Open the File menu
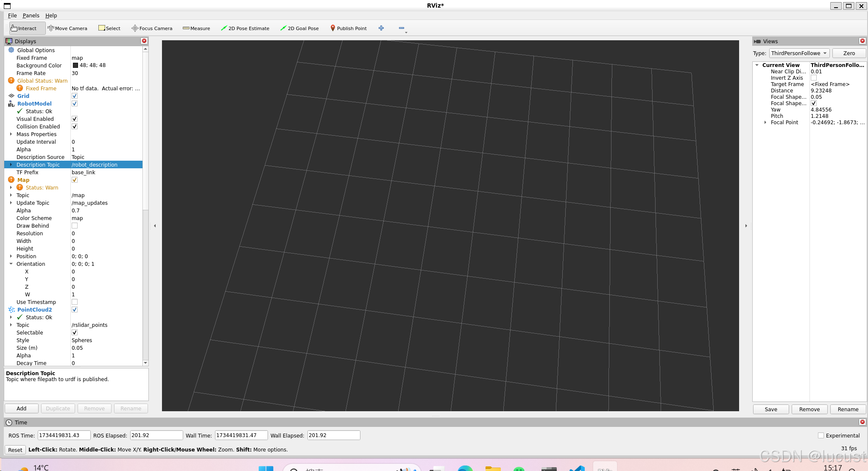Image resolution: width=868 pixels, height=471 pixels. coord(12,15)
